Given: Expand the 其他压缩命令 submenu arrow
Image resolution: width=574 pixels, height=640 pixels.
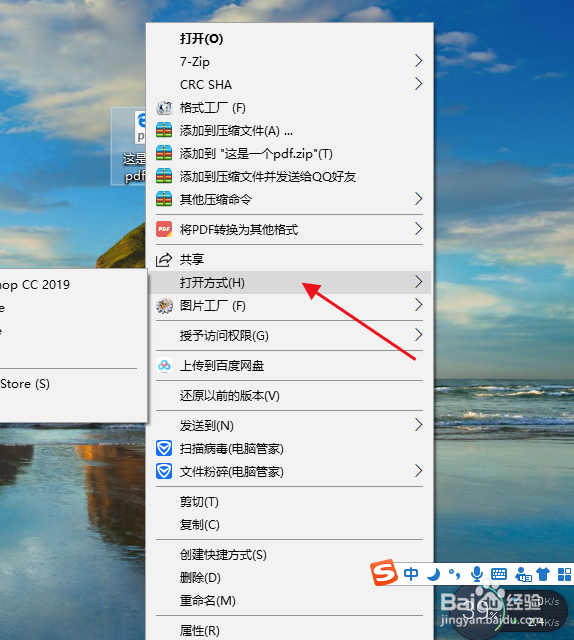Looking at the screenshot, I should pyautogui.click(x=418, y=199).
